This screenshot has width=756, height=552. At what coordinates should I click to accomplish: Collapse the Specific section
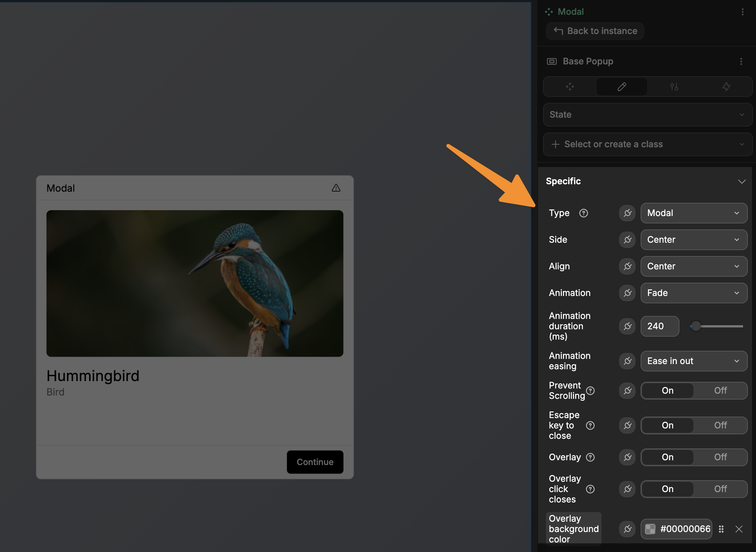pyautogui.click(x=742, y=181)
